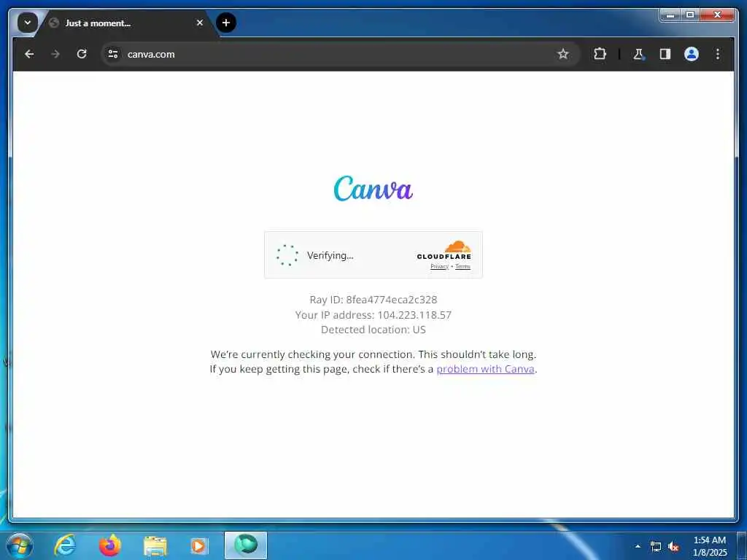747x560 pixels.
Task: Open the Windows Start menu
Action: tap(20, 545)
